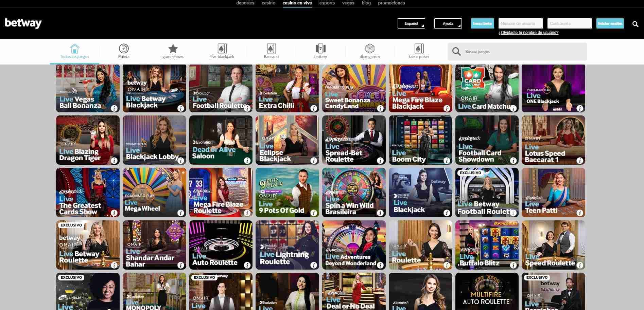Open the promociones menu item

coord(391,3)
